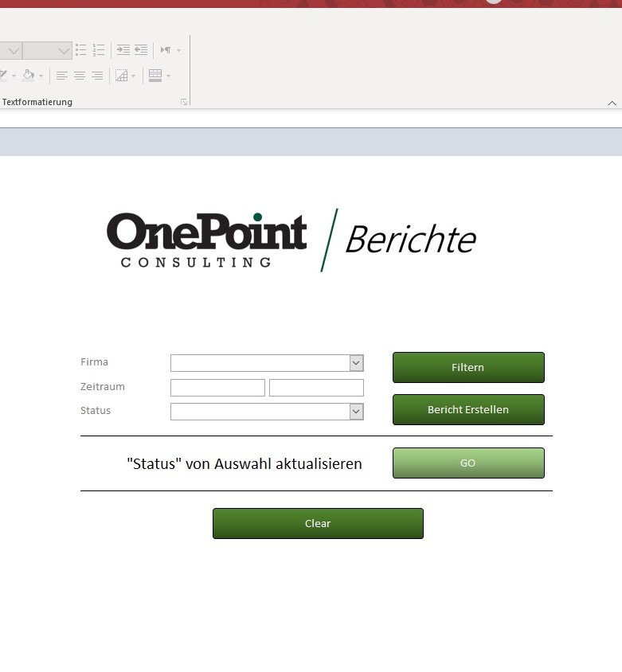
Task: Click the fill color bucket icon
Action: [29, 76]
